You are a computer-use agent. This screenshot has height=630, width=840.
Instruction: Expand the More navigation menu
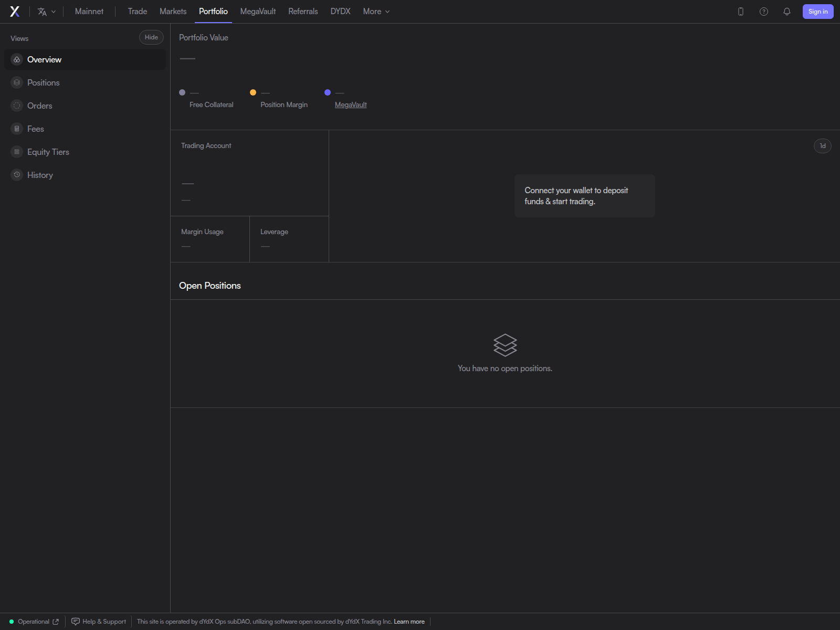[375, 11]
